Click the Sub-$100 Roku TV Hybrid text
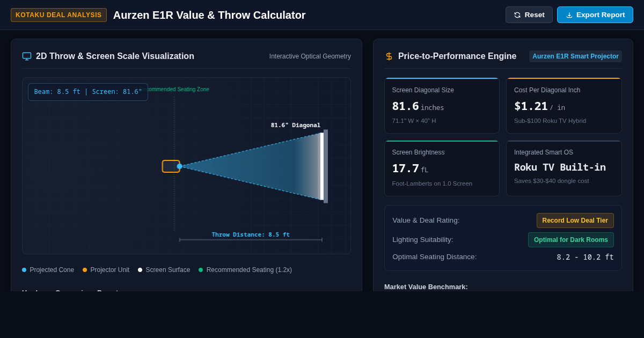Image resolution: width=644 pixels, height=338 pixels. pyautogui.click(x=550, y=121)
